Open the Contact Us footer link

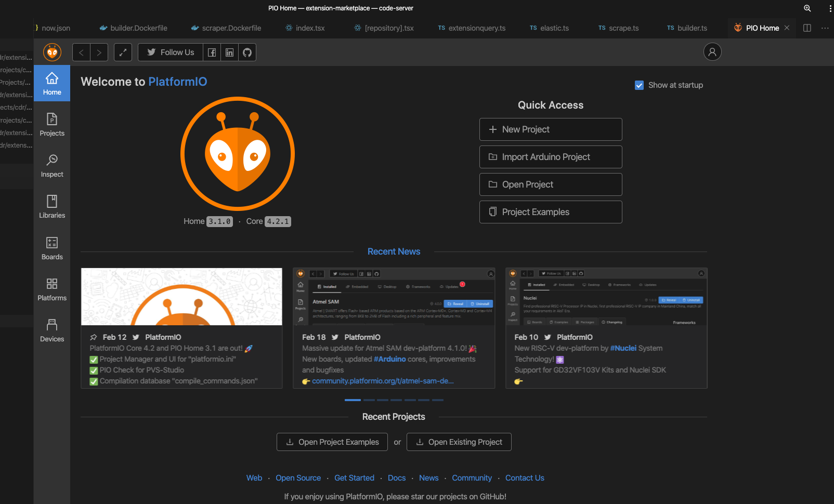coord(525,478)
